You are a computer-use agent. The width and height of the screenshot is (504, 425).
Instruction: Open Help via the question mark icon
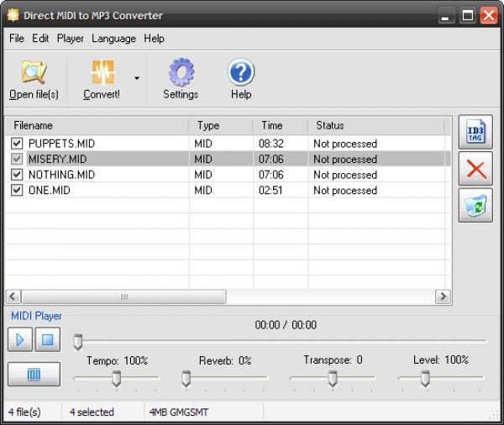241,80
